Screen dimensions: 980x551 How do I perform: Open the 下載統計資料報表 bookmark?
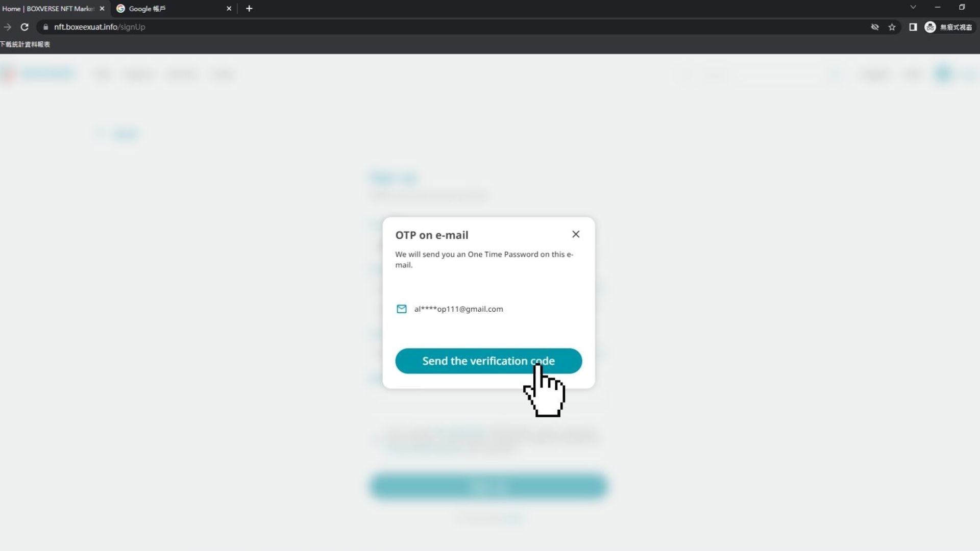click(x=25, y=44)
